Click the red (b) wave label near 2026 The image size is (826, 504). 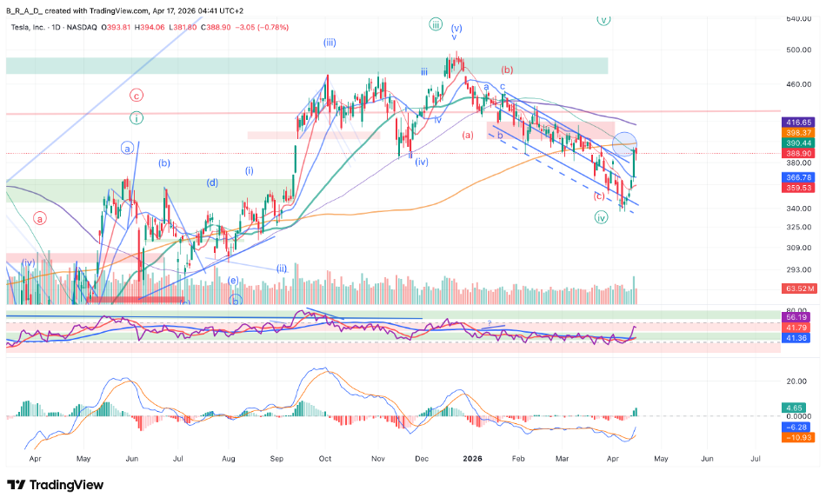(506, 70)
